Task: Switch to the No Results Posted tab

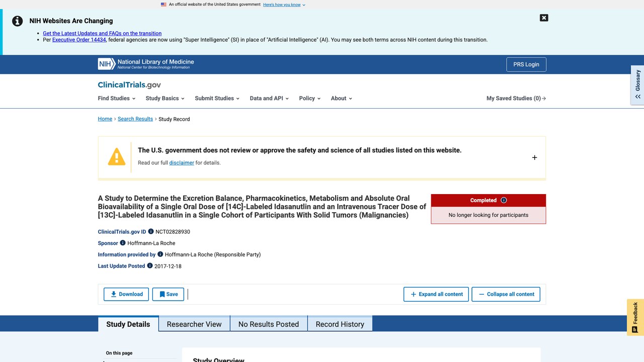Action: 269,324
